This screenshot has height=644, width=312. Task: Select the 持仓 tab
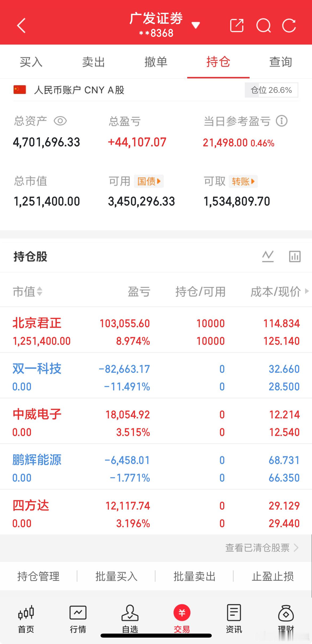(x=218, y=62)
